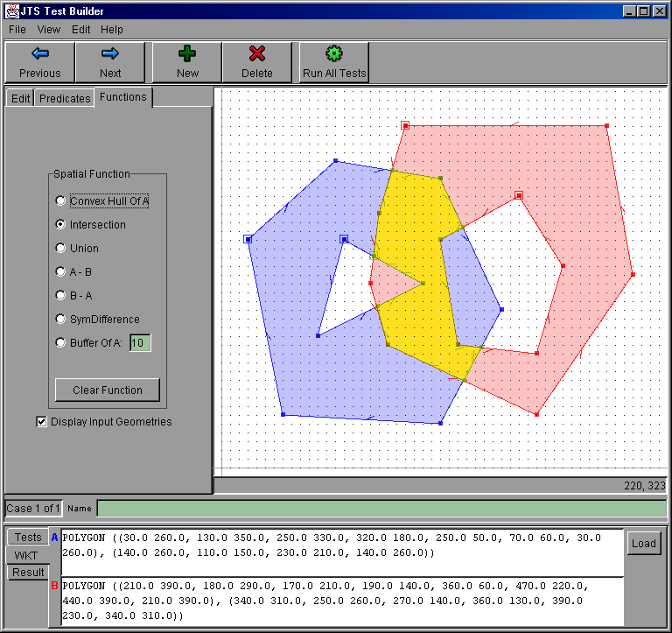The width and height of the screenshot is (672, 633).
Task: Select the Buffer Of A radio button
Action: coord(60,342)
